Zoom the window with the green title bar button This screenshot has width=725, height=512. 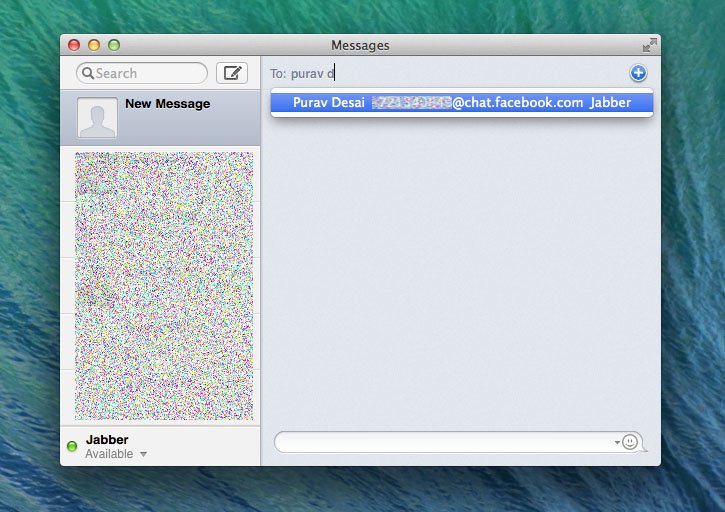tap(114, 45)
